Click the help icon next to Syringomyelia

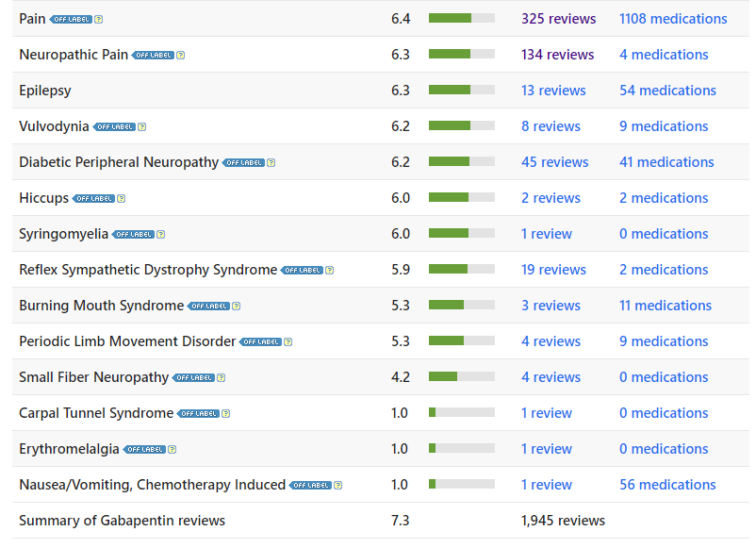click(160, 234)
